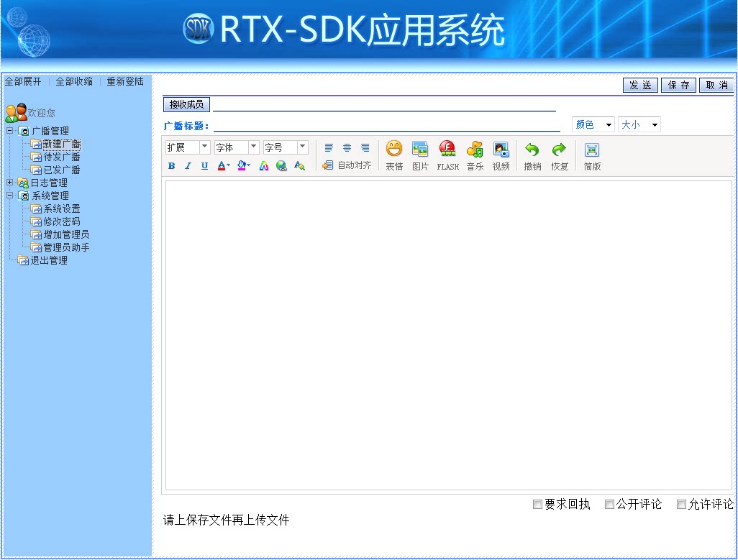Send the broadcast with 发送 button
Image resolution: width=738 pixels, height=560 pixels.
(639, 85)
